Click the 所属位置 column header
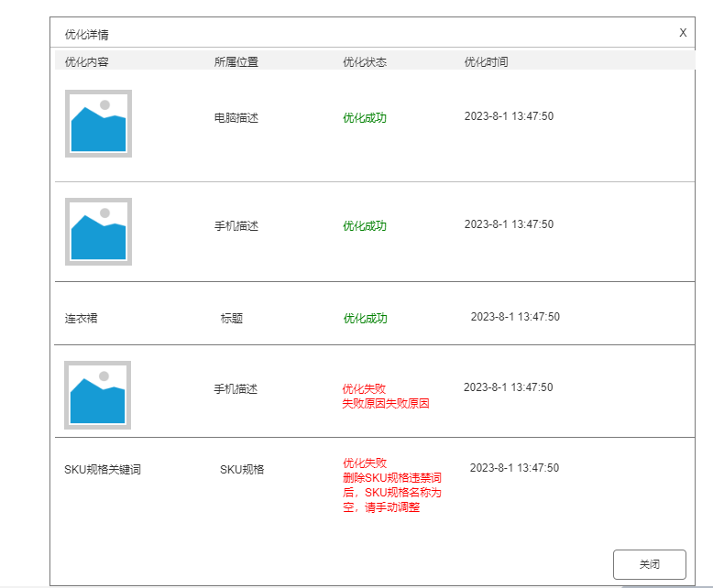The image size is (713, 588). [236, 62]
